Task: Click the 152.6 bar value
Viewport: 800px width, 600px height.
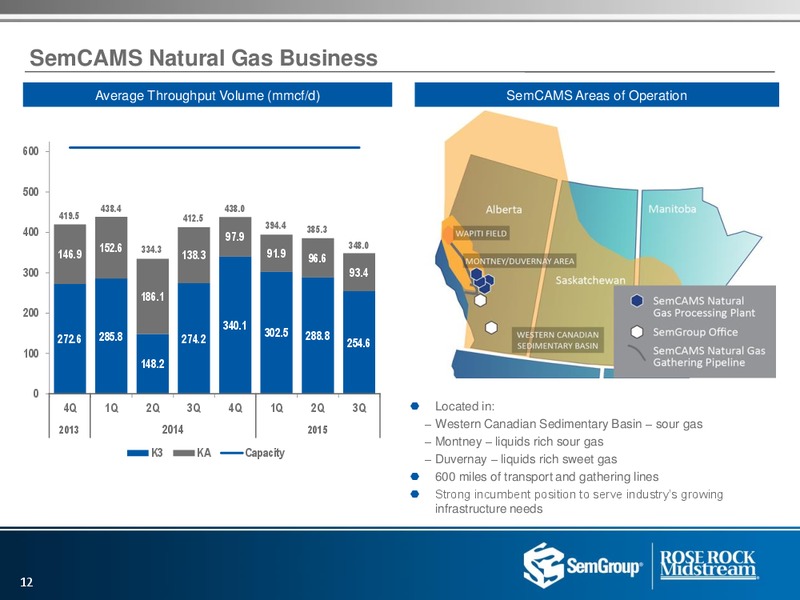Action: 111,248
